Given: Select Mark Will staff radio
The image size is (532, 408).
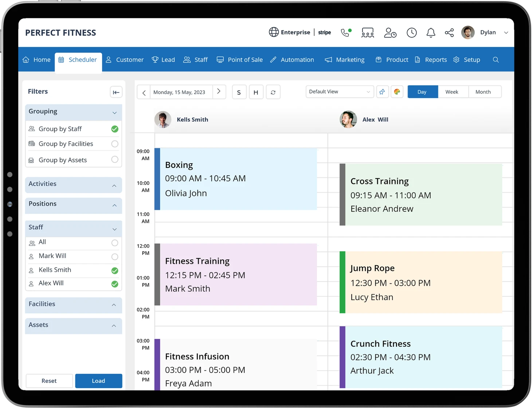Looking at the screenshot, I should [115, 257].
